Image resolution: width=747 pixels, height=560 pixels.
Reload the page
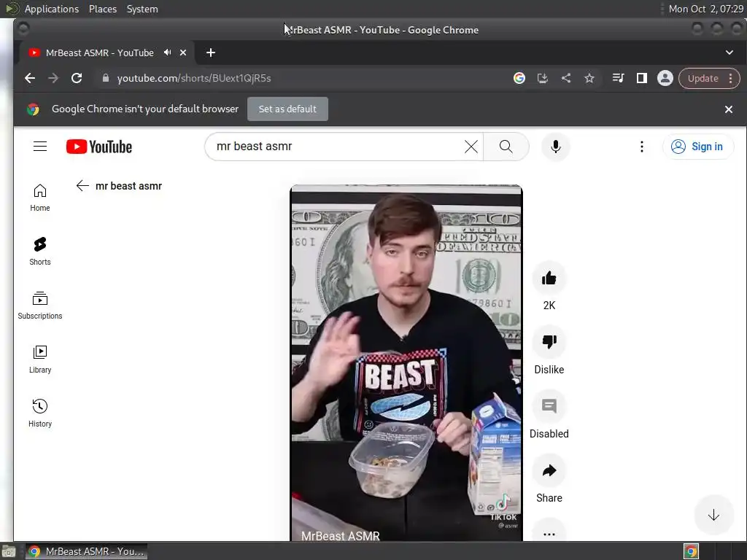point(76,78)
